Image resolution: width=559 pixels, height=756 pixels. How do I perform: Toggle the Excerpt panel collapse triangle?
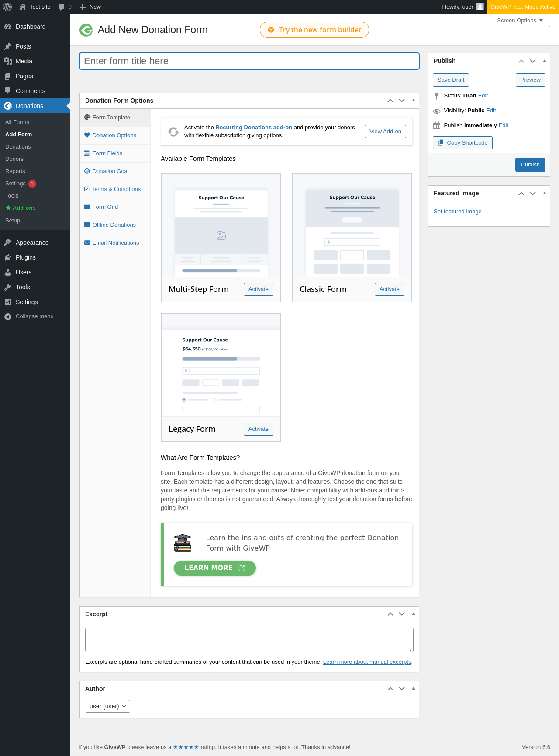coord(414,614)
